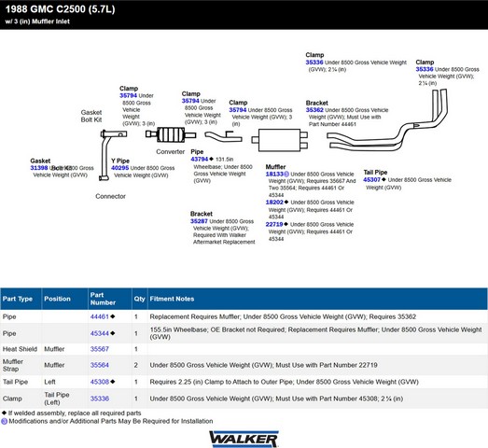
Task: Click the 'Converter' label in diagram
Action: point(170,151)
